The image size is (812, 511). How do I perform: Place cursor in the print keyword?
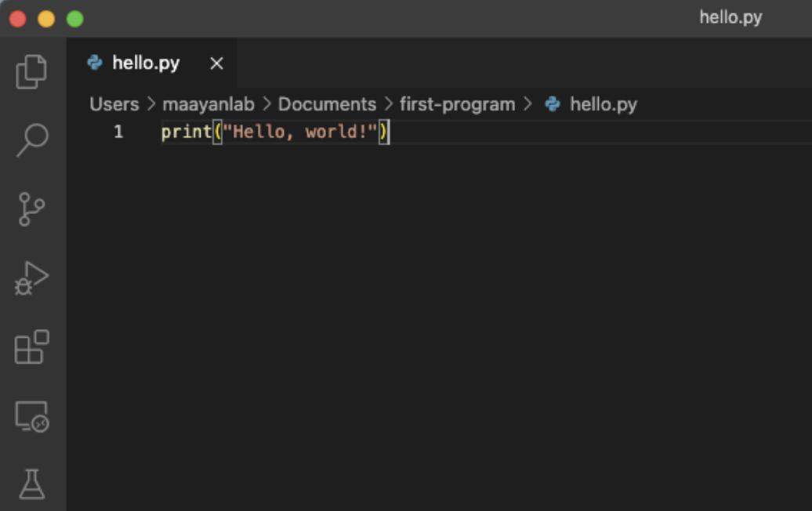(x=186, y=132)
